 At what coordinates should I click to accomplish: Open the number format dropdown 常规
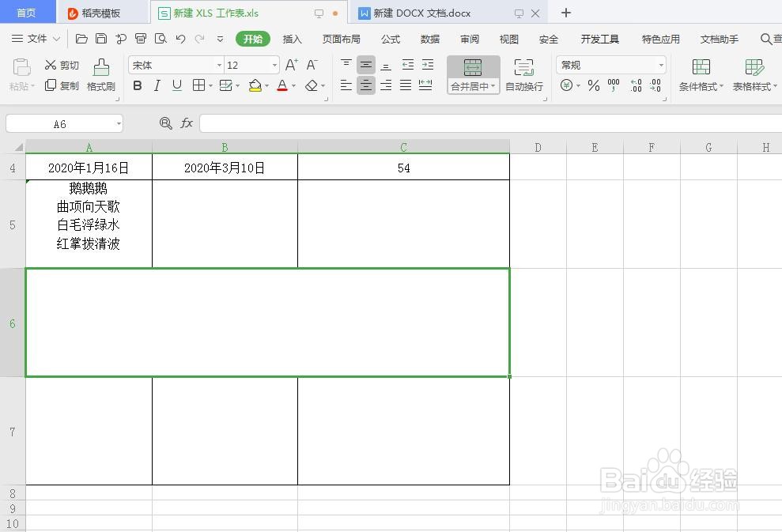[661, 65]
